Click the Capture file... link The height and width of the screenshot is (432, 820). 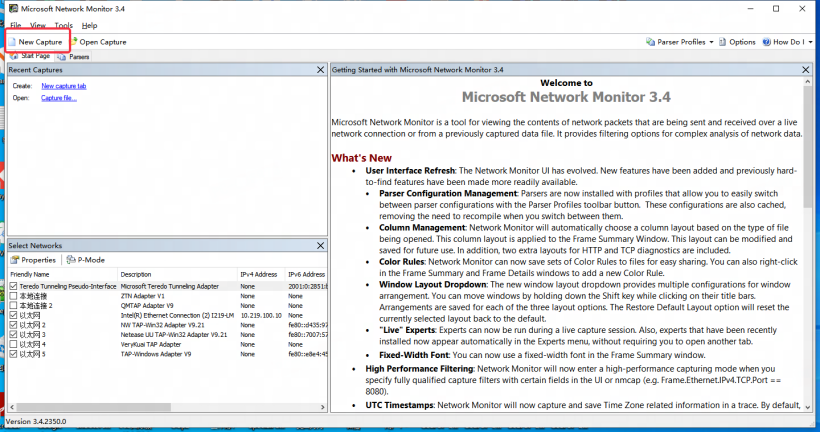[x=59, y=98]
